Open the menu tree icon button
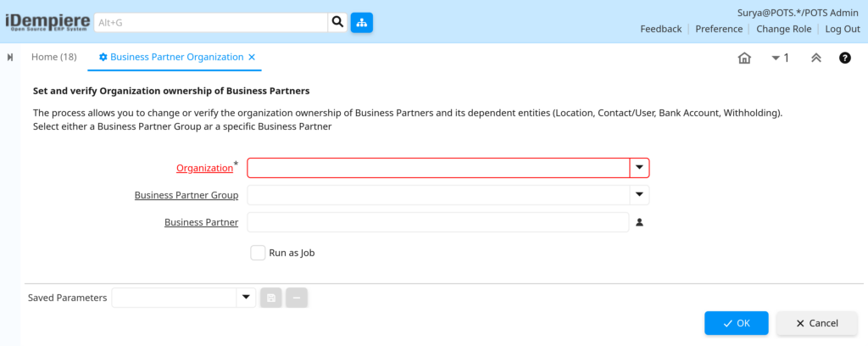Viewport: 868px width, 346px height. (361, 23)
